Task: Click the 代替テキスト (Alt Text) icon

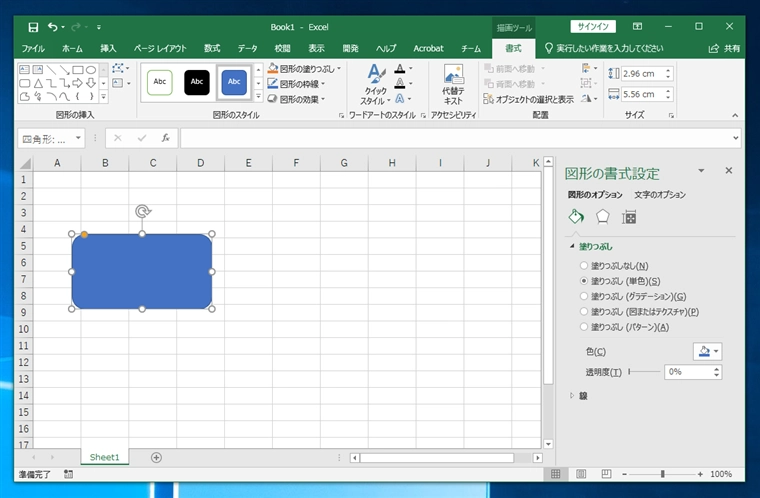Action: (x=453, y=84)
